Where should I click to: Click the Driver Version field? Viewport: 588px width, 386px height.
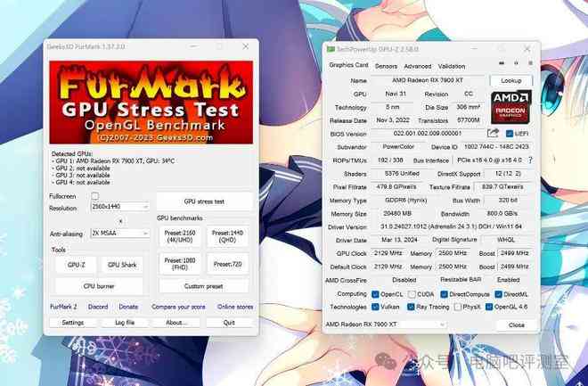[451, 226]
